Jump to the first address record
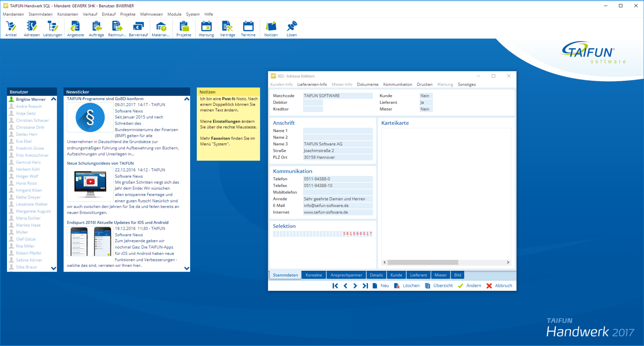 (x=335, y=286)
